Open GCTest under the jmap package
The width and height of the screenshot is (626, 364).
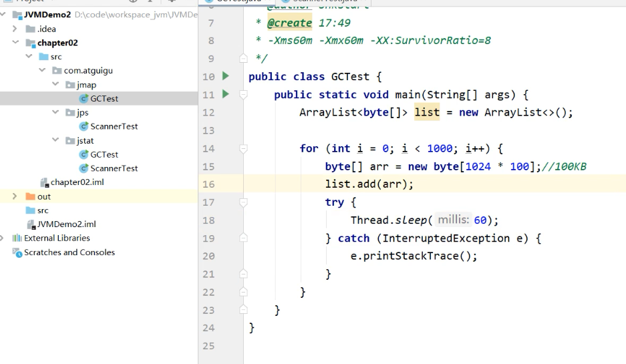click(x=104, y=99)
